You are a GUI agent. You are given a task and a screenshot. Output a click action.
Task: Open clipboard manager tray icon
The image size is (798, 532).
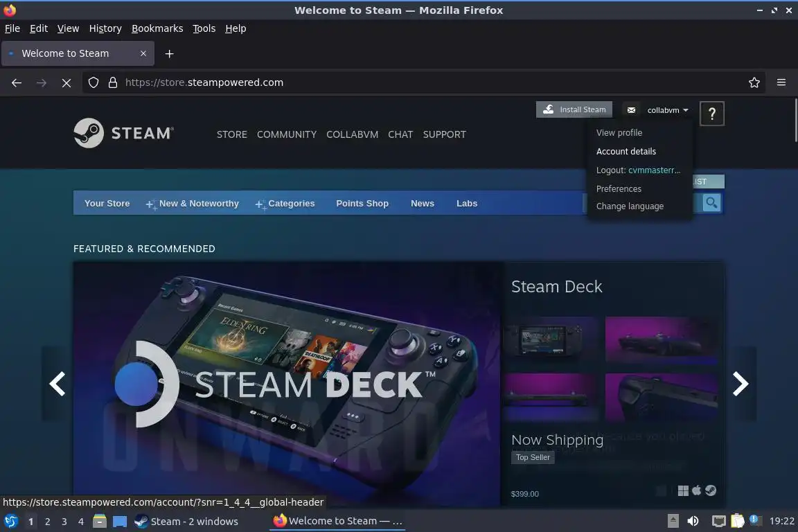point(738,522)
